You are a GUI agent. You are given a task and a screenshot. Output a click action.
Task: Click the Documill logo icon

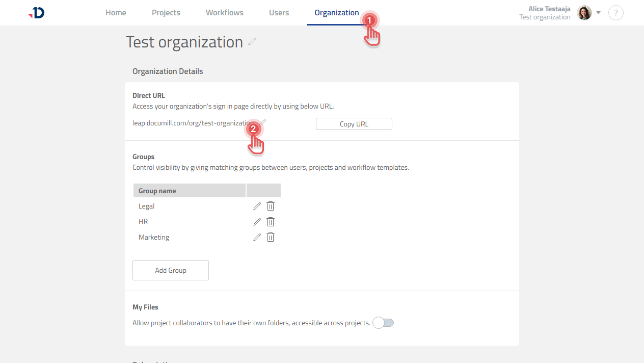click(x=37, y=13)
